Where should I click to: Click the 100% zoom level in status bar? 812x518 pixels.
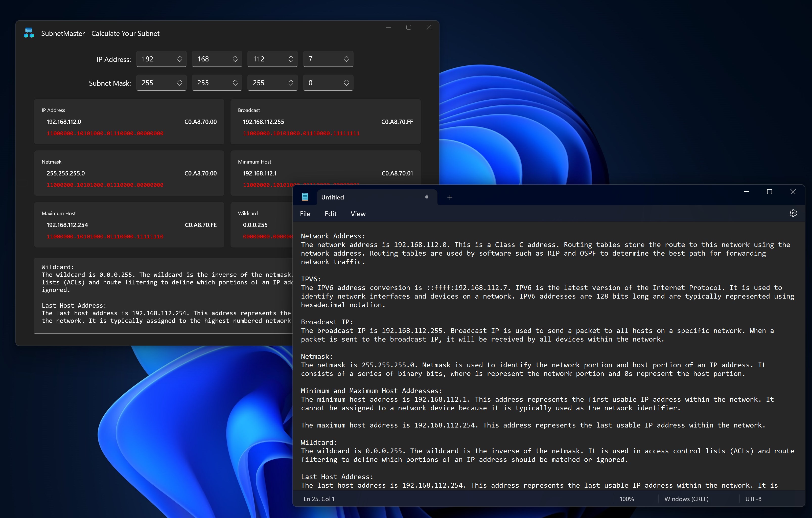(627, 499)
